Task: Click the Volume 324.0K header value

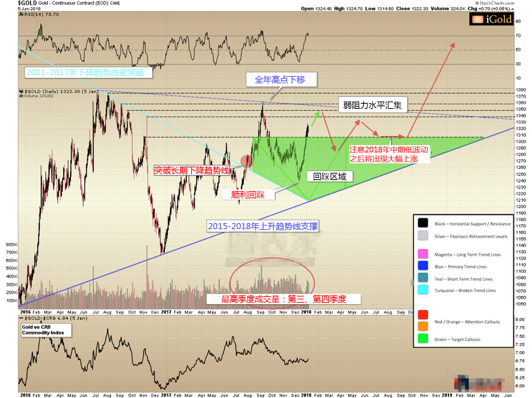Action: (448, 9)
